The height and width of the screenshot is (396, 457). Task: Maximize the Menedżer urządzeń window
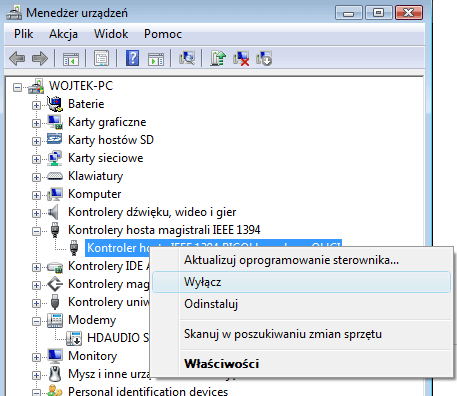point(378,13)
